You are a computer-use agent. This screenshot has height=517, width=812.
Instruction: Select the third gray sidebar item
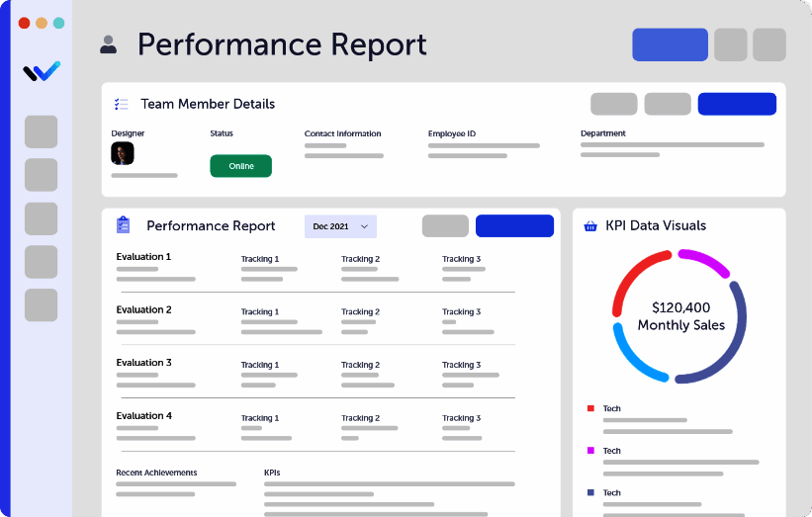pos(42,218)
